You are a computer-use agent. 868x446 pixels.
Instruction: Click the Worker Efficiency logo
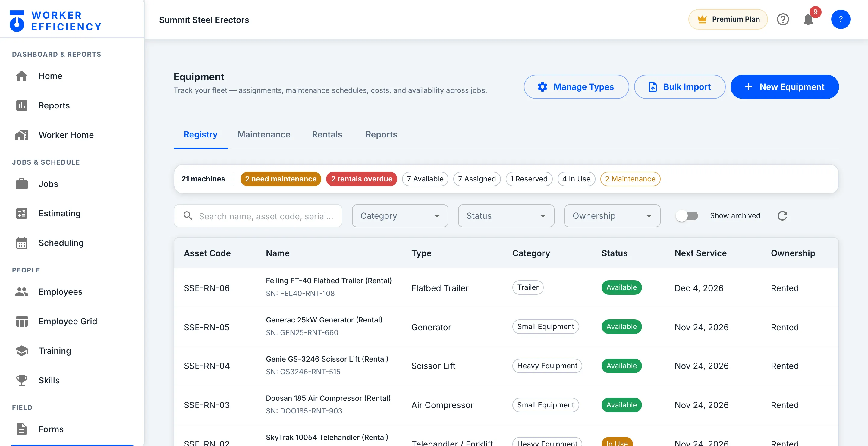tap(55, 21)
